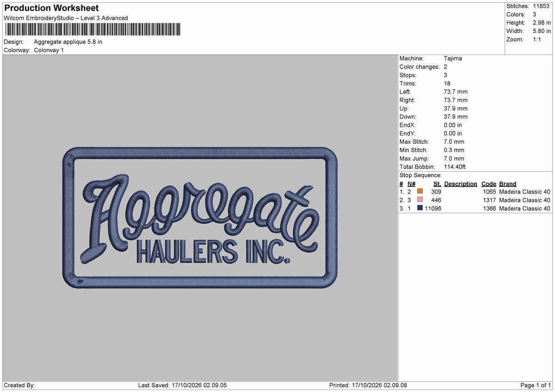The width and height of the screenshot is (555, 392).
Task: Click the Max Jump value 7.0 mm
Action: (454, 158)
